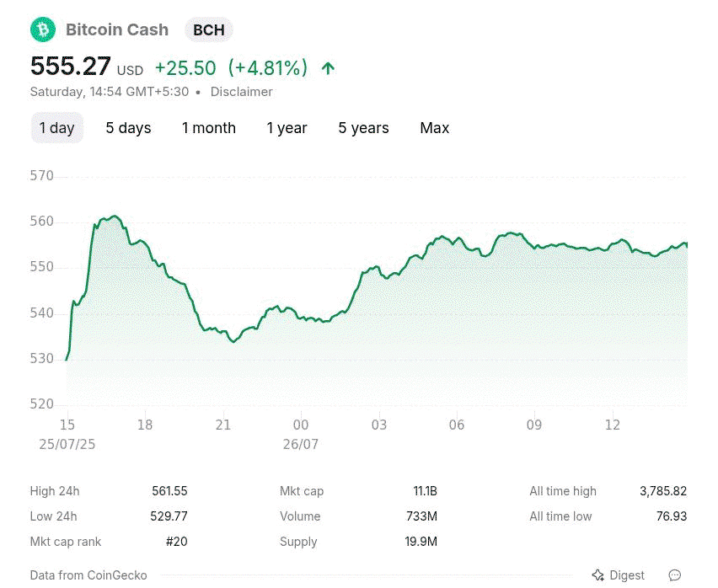Switch to the 5 days tab
The height and width of the screenshot is (588, 718).
(x=128, y=128)
